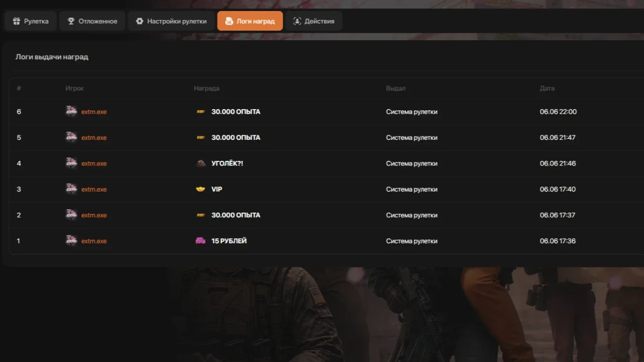The width and height of the screenshot is (644, 362).
Task: Click player avatar in row 4
Action: (71, 163)
